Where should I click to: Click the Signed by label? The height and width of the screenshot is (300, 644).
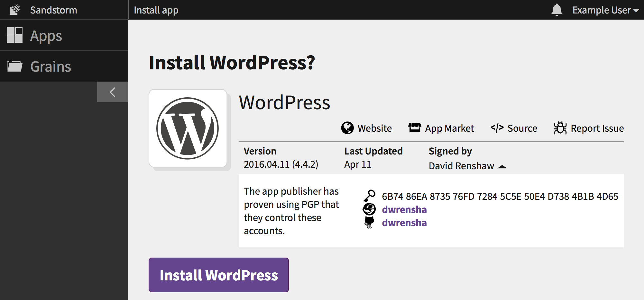coord(450,151)
